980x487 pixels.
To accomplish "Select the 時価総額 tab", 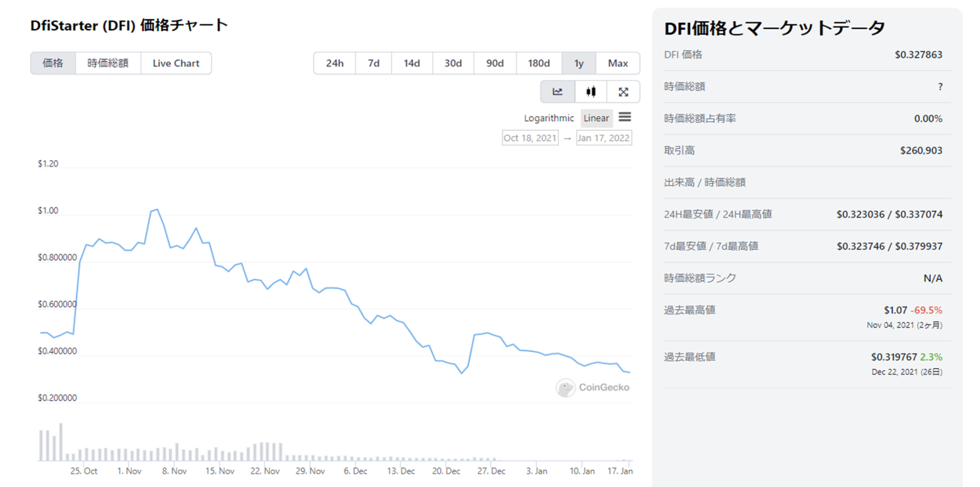I will [x=108, y=63].
